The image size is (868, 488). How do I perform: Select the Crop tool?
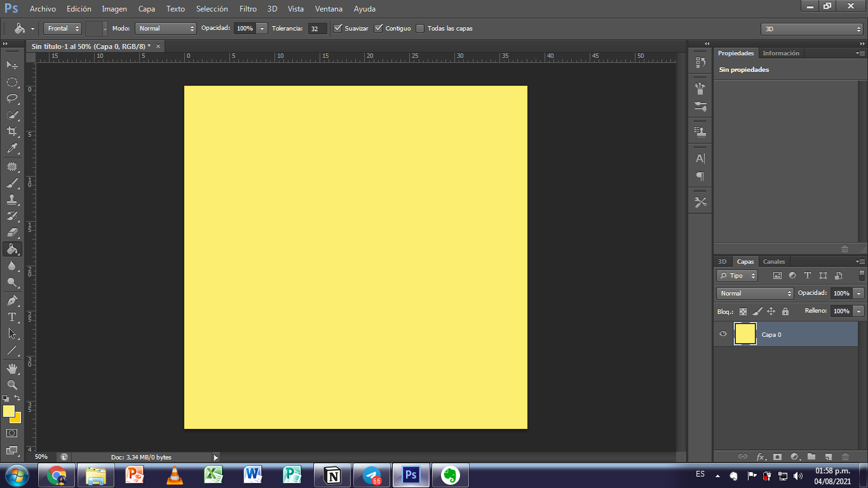[x=12, y=132]
